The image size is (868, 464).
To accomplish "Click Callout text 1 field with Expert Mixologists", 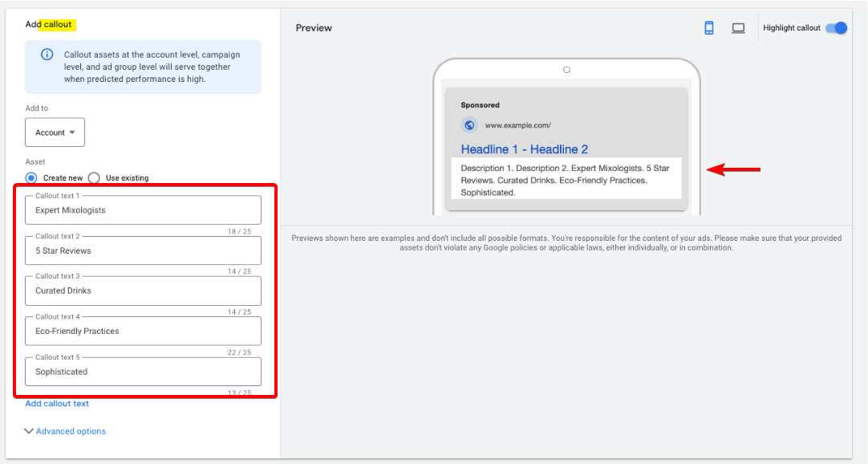I will 143,210.
